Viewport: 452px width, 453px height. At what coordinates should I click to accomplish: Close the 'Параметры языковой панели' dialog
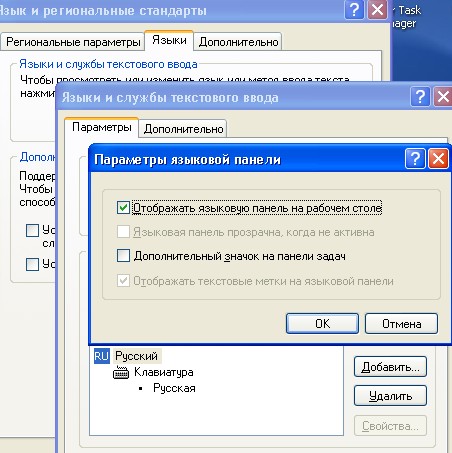point(438,159)
